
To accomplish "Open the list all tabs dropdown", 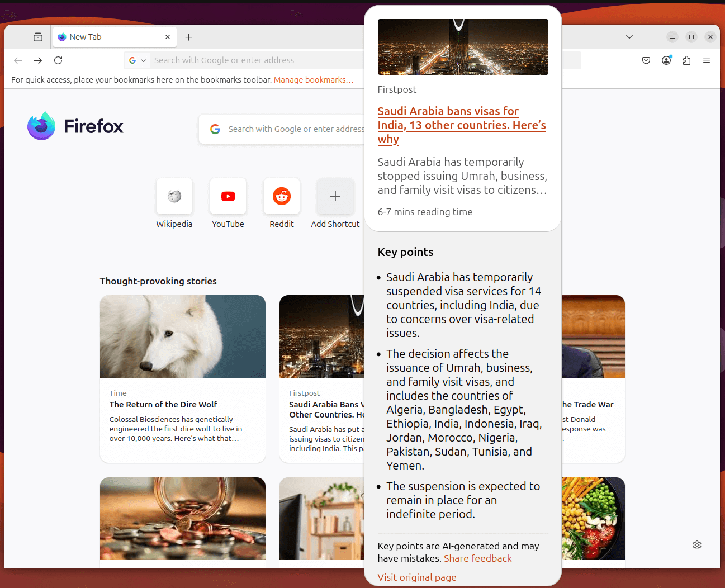I will pos(629,36).
